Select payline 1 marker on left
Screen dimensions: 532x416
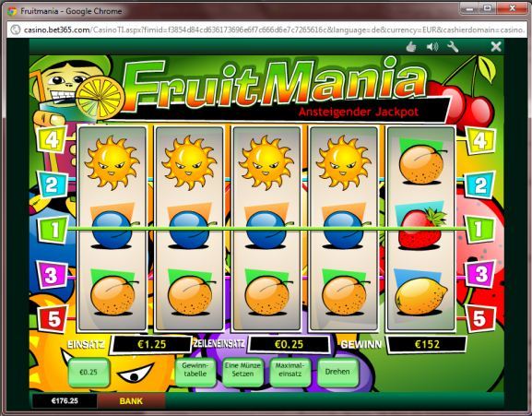coord(53,230)
